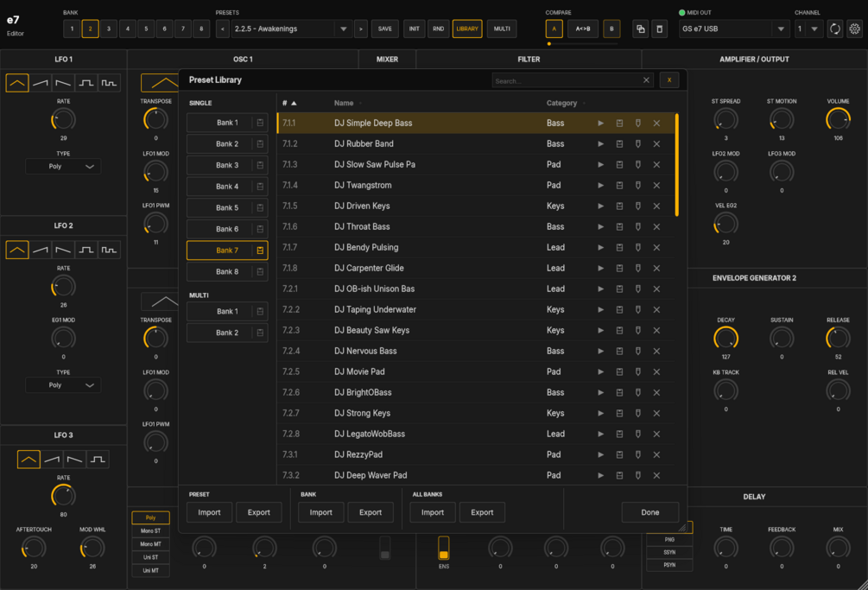The width and height of the screenshot is (868, 590).
Task: Click the MIDI refresh icon
Action: (835, 29)
